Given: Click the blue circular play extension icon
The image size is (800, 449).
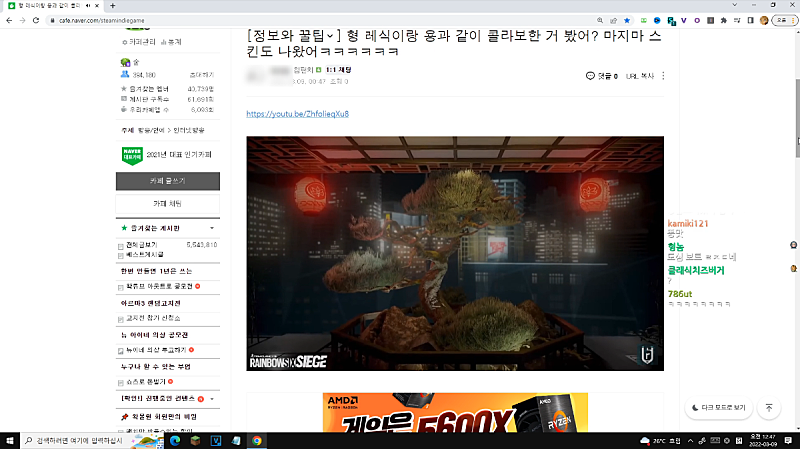Looking at the screenshot, I should pyautogui.click(x=657, y=20).
